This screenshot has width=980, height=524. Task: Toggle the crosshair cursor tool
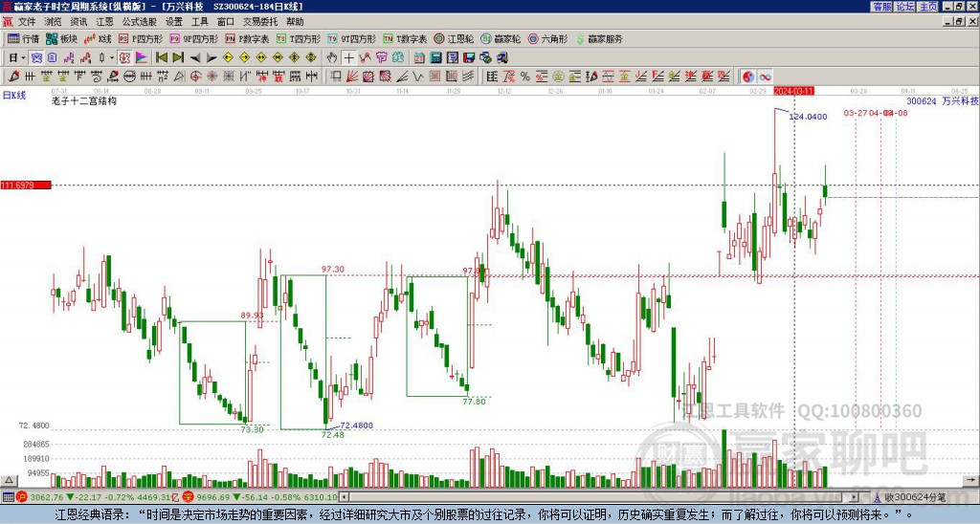(x=348, y=58)
